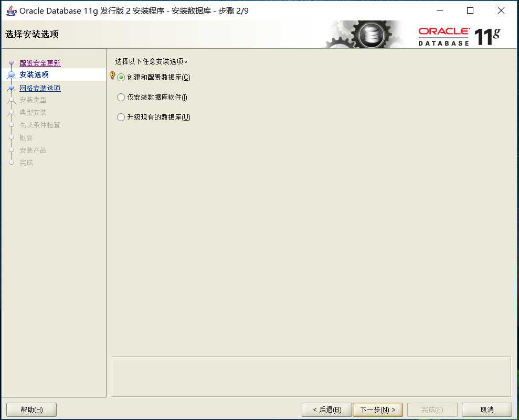
Task: Open the 配置安全更新 step link
Action: coord(40,63)
